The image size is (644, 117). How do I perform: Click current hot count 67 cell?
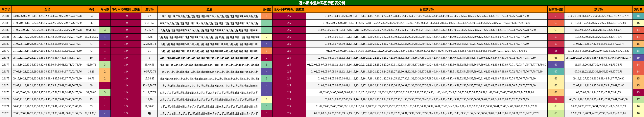coord(556,72)
